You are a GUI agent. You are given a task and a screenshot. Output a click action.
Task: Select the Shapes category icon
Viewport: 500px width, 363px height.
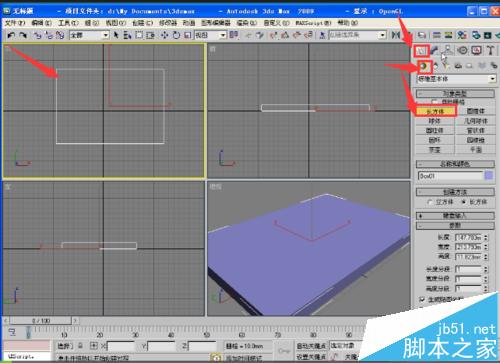pos(435,66)
